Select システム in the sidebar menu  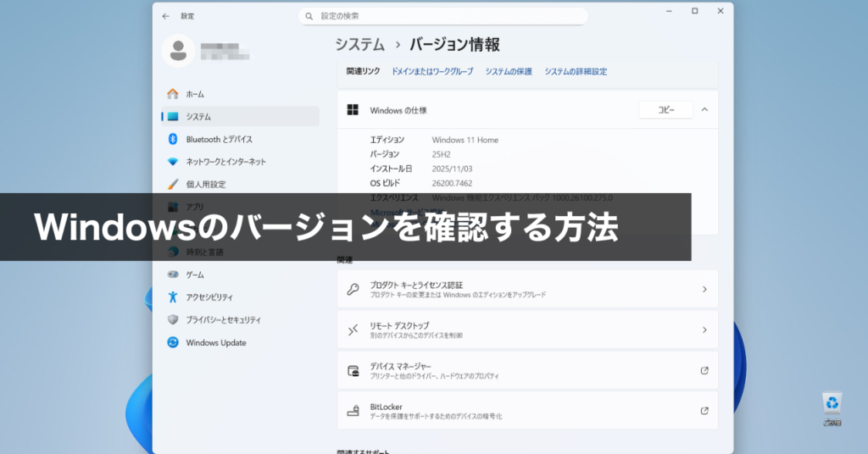point(198,117)
